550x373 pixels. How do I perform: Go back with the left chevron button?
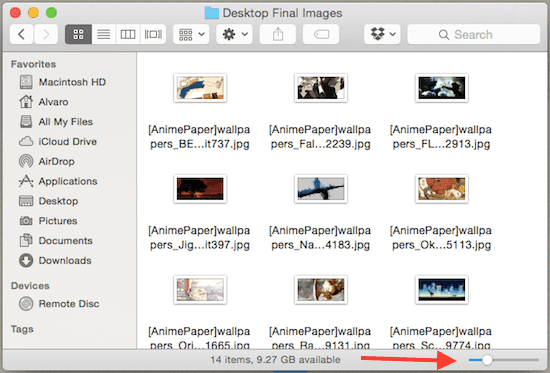pos(21,34)
